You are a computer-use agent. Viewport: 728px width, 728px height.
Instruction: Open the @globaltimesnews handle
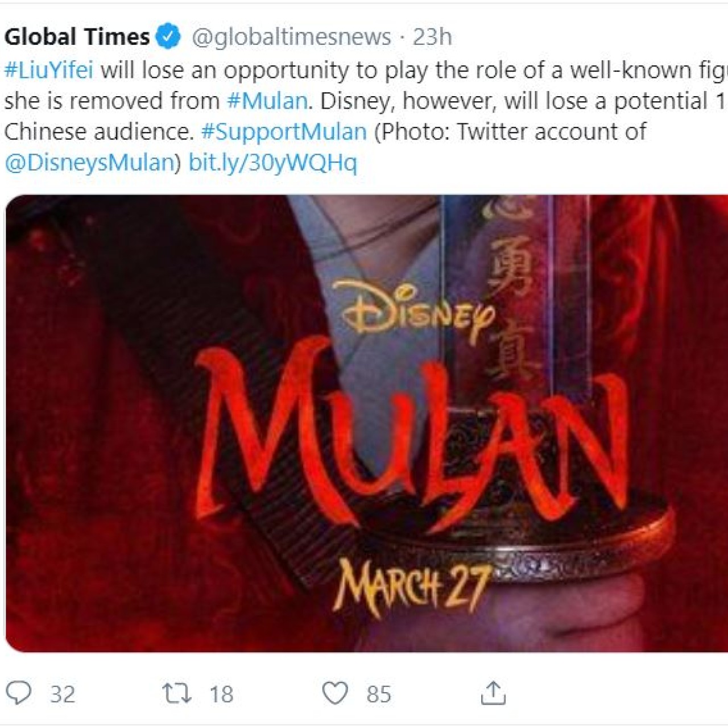(x=291, y=37)
